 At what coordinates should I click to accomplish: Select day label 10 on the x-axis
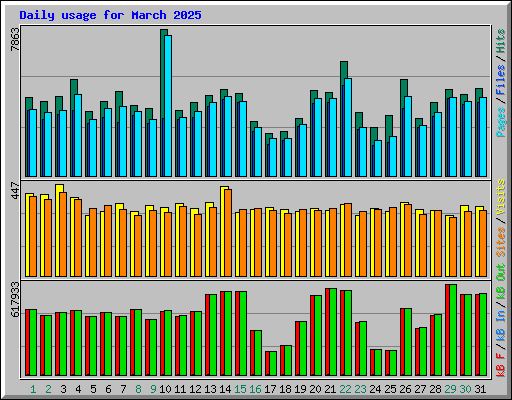[165, 389]
